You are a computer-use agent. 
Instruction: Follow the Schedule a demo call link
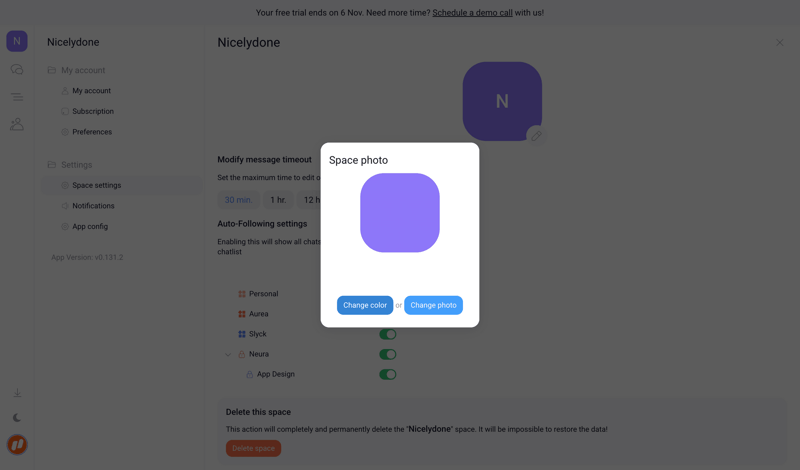(472, 13)
